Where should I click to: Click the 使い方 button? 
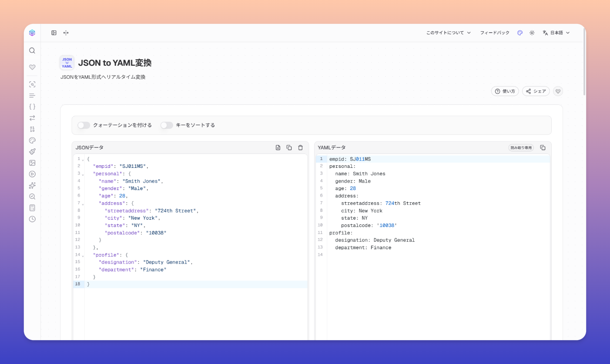(505, 91)
